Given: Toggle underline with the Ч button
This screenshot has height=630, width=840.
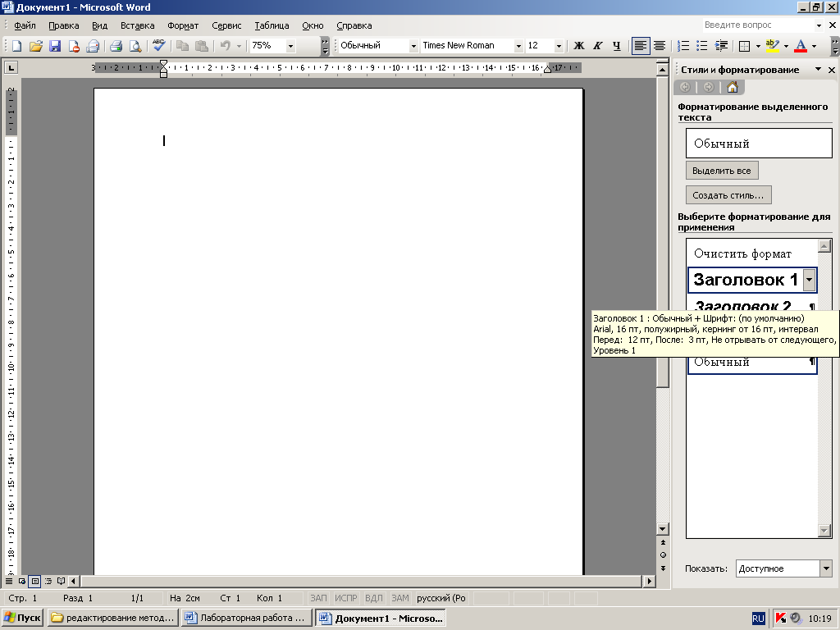Looking at the screenshot, I should (x=617, y=46).
